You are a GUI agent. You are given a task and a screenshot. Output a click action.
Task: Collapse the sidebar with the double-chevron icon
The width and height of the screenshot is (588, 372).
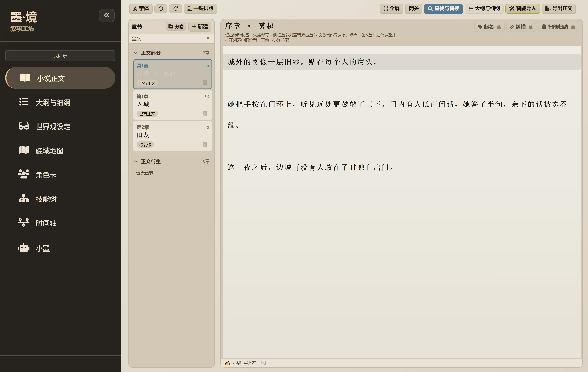pyautogui.click(x=107, y=15)
